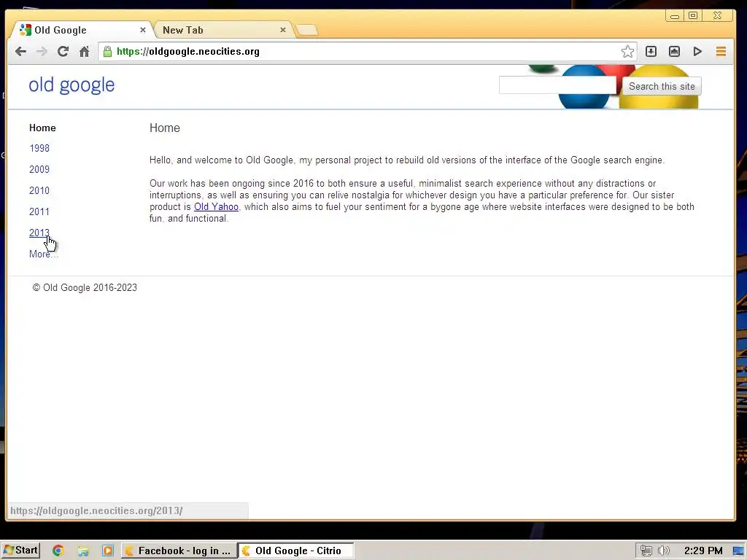
Task: Minimize the browser window
Action: pos(675,16)
